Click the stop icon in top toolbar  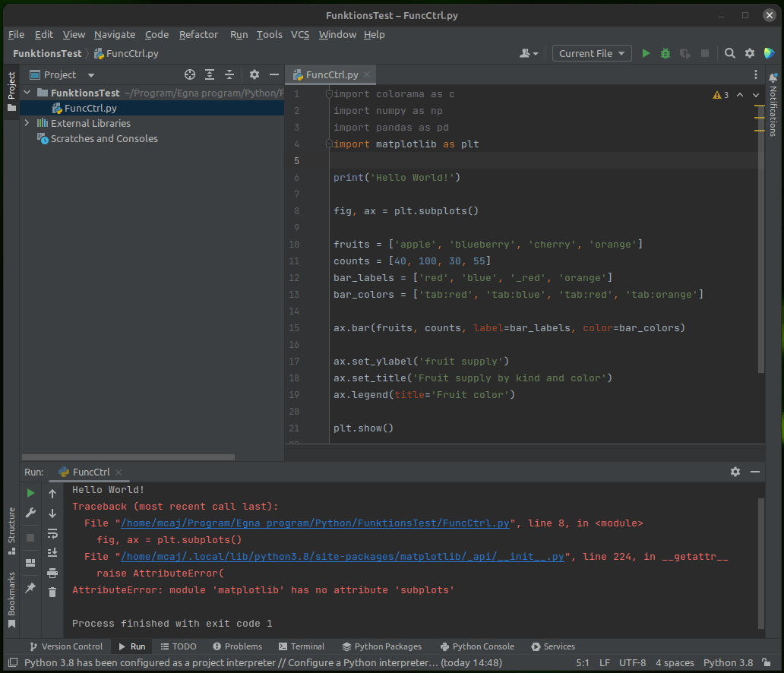click(x=704, y=53)
